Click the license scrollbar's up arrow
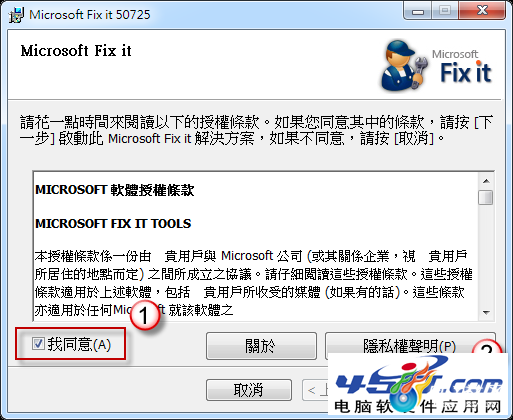Viewport: 513px width, 420px height. [x=486, y=181]
